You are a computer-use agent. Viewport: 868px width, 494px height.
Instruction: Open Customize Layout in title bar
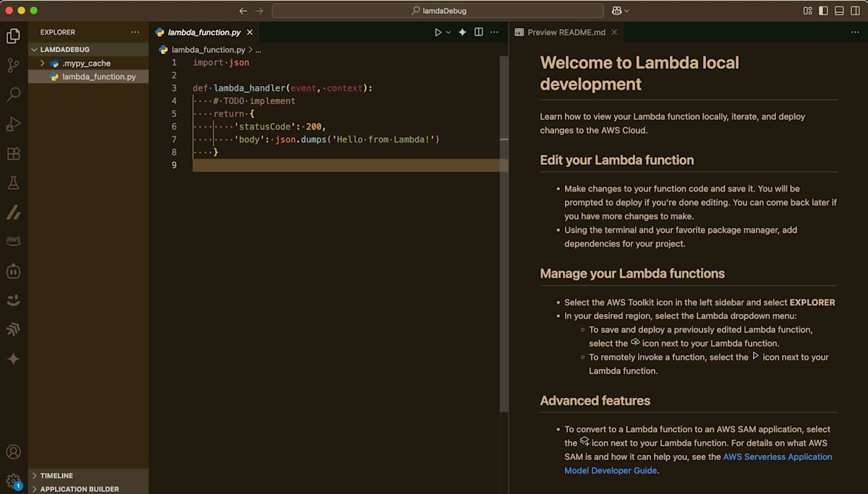[x=808, y=11]
